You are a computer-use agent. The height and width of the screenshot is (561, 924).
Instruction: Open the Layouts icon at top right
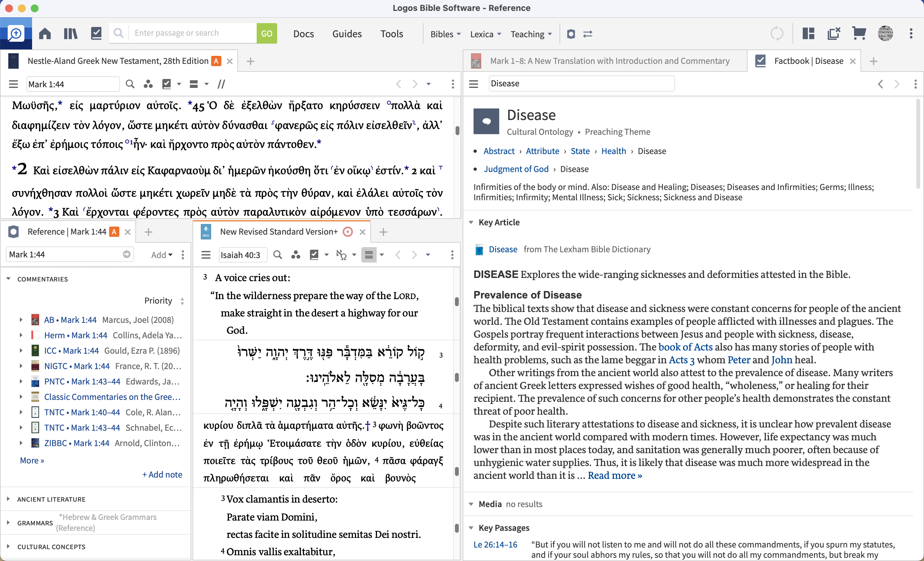(808, 33)
